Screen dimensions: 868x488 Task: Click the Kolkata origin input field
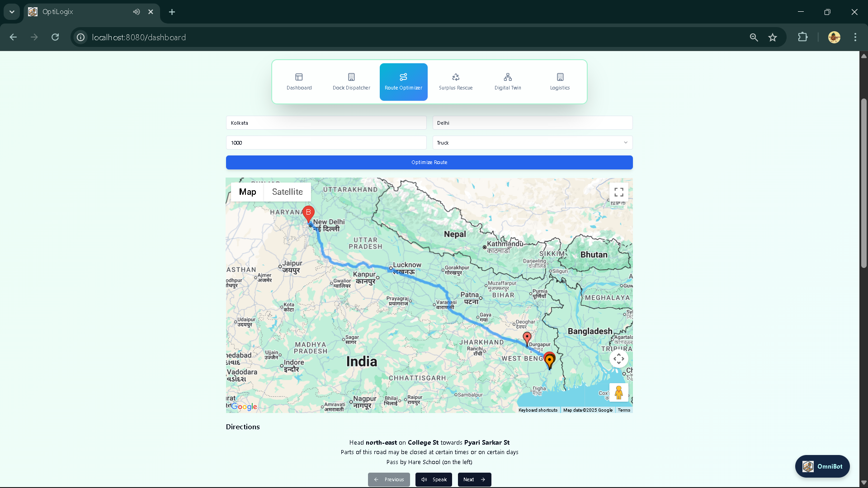pos(326,123)
